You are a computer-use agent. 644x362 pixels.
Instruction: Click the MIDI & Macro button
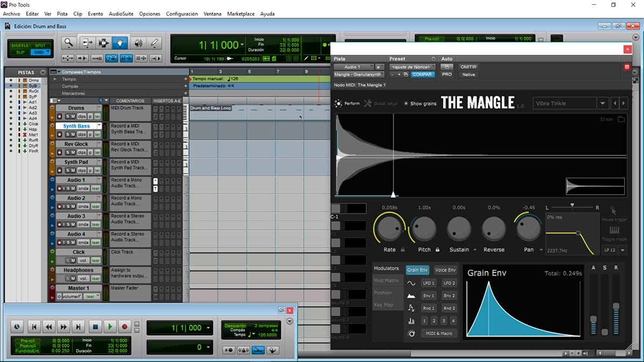tap(439, 334)
